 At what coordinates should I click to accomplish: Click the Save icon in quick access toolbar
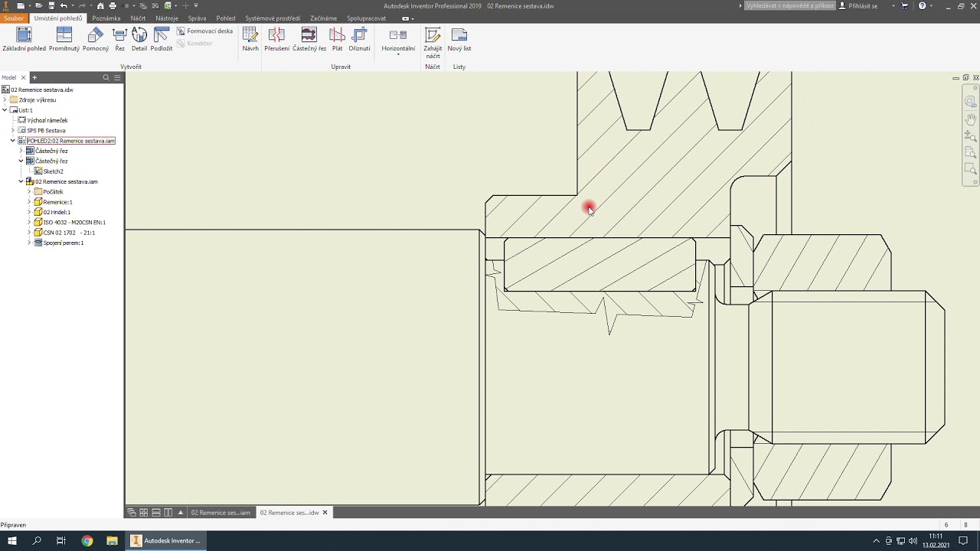51,5
